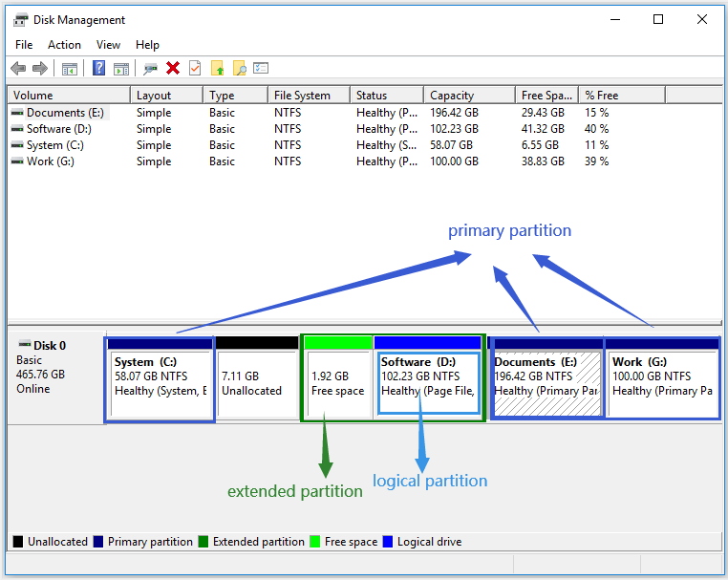This screenshot has height=580, width=728.
Task: Click the 38.83 GB free space cell
Action: [543, 161]
